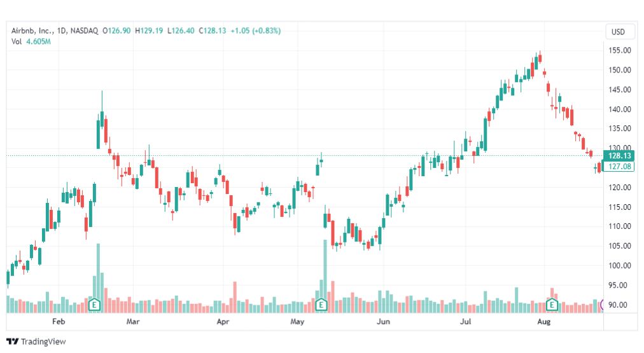Screen dimensions: 644x353
Task: Click the Airbnb, Inc. symbol title
Action: pyautogui.click(x=32, y=31)
